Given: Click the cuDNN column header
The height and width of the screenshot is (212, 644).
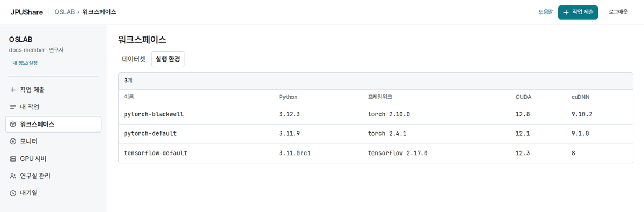Looking at the screenshot, I should coord(581,97).
